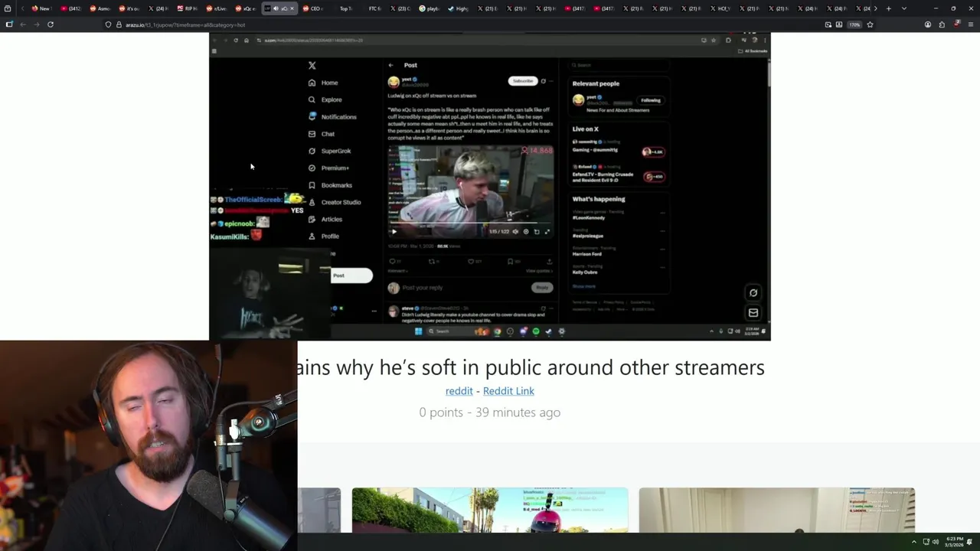Open the 'reddit' link under the title
Viewport: 980px width, 551px height.
459,391
